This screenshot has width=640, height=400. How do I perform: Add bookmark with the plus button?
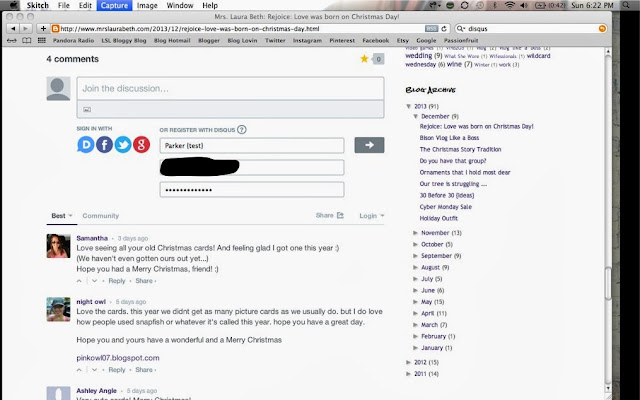[43, 29]
